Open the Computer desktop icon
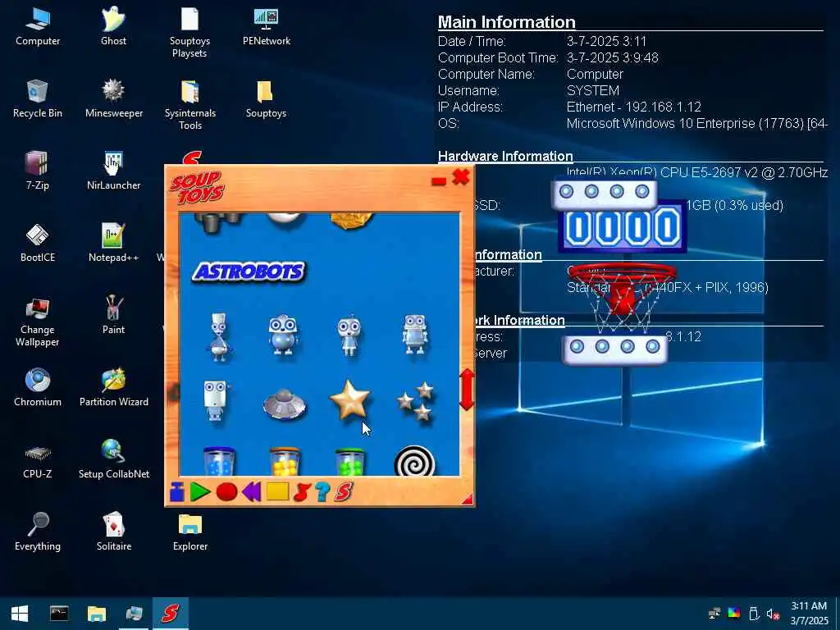Screen dimensions: 840x630 [38, 27]
